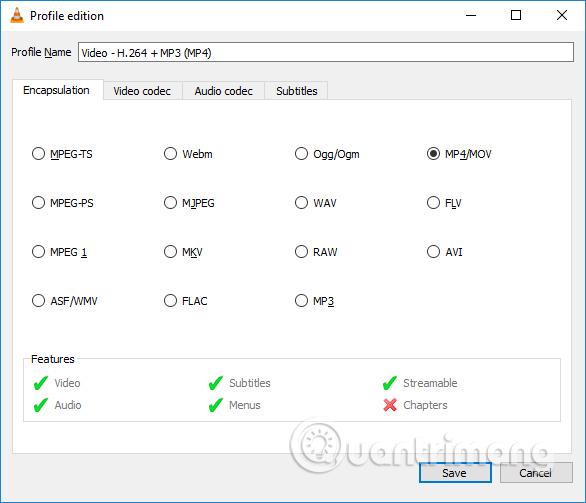Click the green check next to Video

[41, 383]
